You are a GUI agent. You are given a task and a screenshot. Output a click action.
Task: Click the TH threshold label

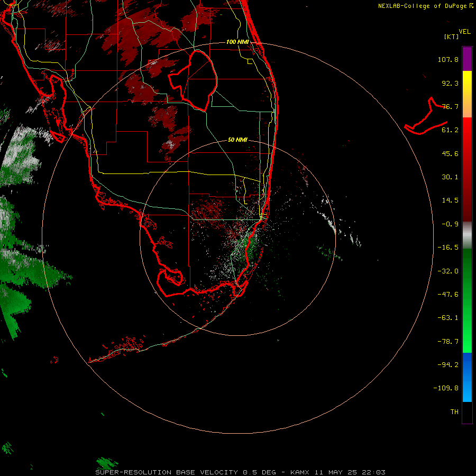[x=454, y=412]
